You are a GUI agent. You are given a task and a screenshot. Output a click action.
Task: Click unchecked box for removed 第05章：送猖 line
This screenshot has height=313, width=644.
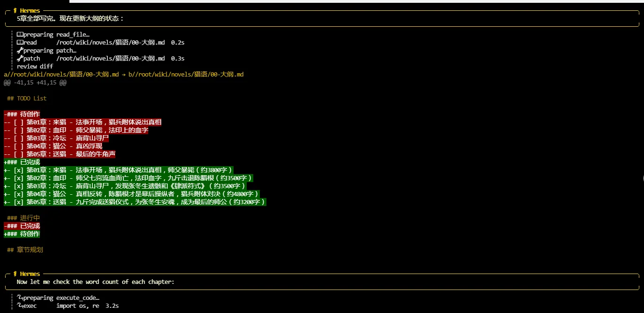point(18,154)
